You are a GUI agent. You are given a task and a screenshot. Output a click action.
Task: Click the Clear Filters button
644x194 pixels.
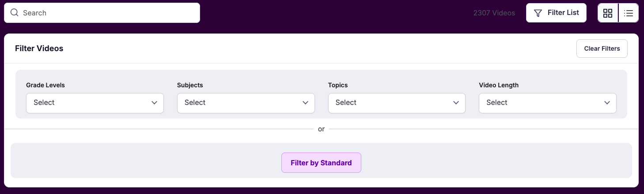point(602,48)
